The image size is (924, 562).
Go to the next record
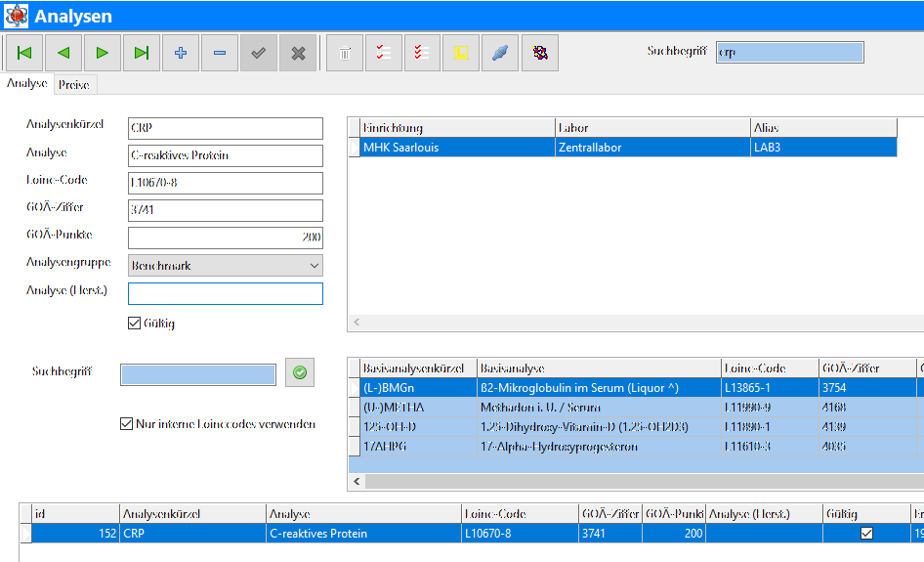pos(102,53)
